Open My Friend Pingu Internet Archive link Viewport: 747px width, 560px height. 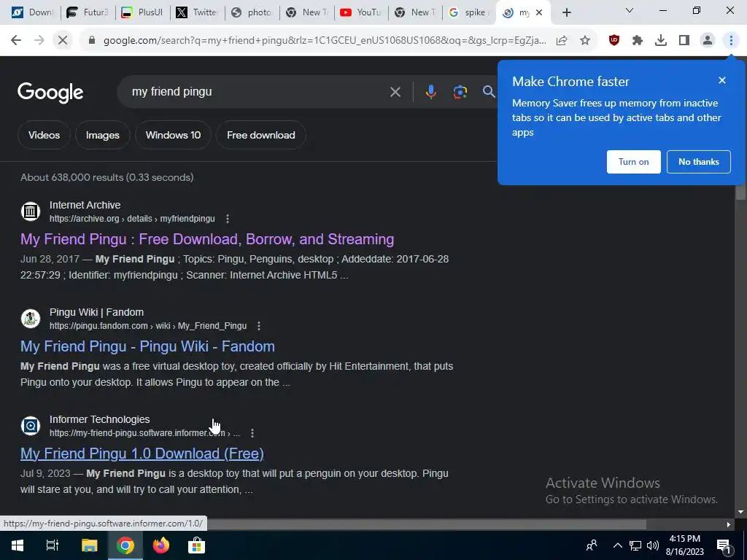tap(207, 239)
